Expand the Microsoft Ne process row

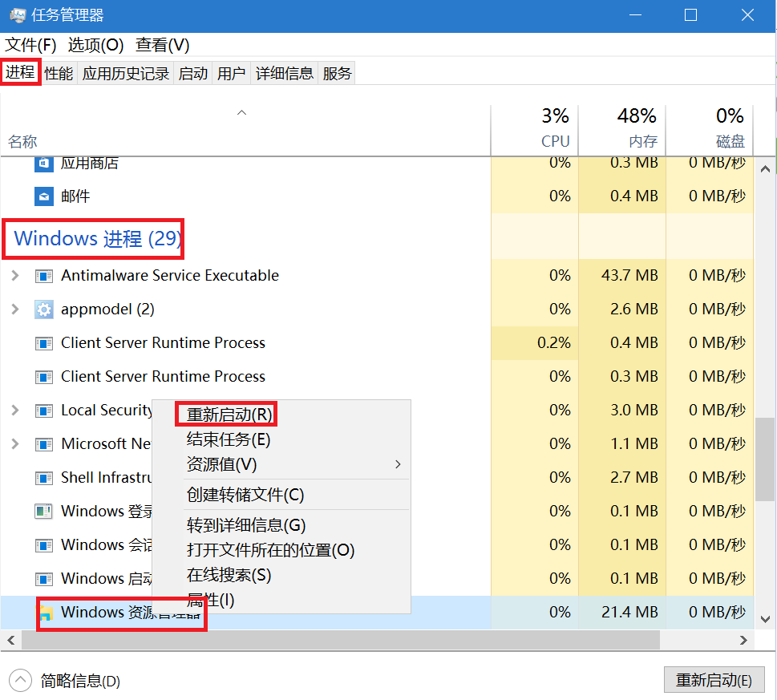click(x=15, y=444)
